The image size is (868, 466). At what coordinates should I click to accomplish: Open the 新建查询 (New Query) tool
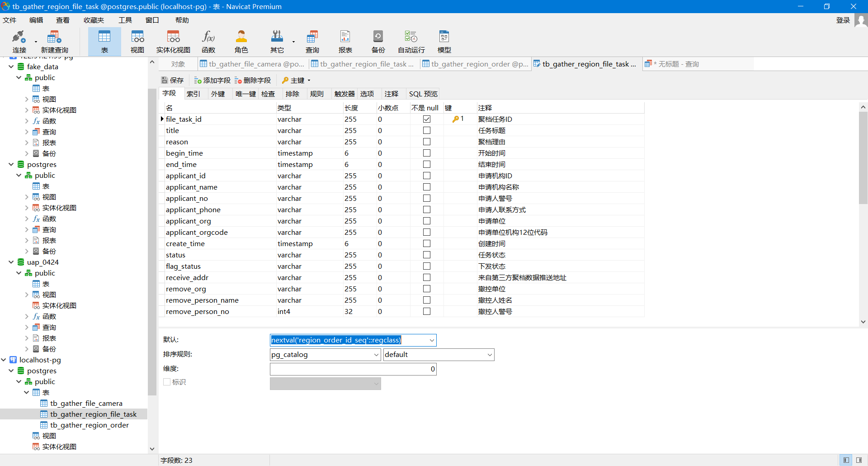[54, 41]
